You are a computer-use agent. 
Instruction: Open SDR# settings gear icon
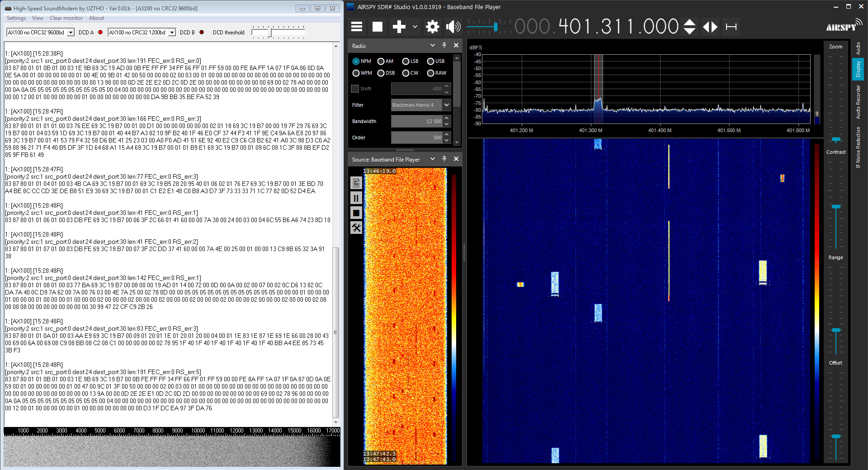point(432,27)
